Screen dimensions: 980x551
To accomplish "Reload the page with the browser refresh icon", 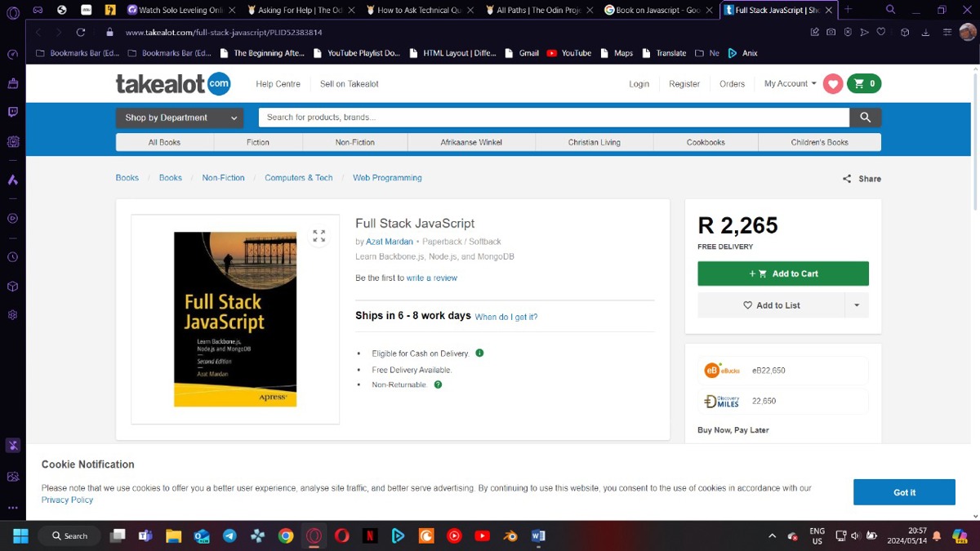I will (x=80, y=32).
